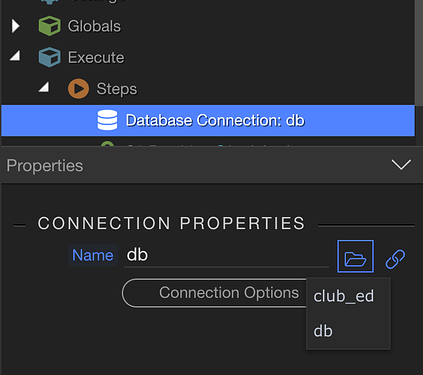This screenshot has height=375, width=423.
Task: Open the folder picker next to Name
Action: click(x=355, y=256)
